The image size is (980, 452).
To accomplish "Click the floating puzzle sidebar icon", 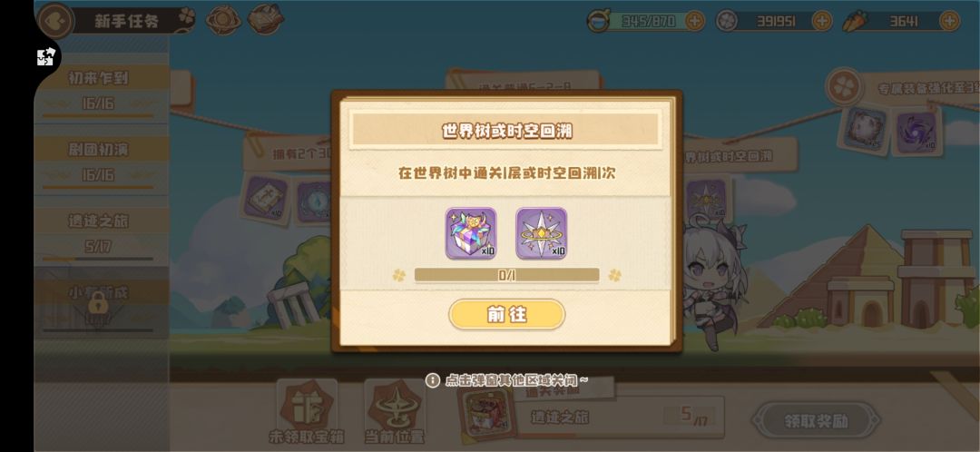I will 45,57.
